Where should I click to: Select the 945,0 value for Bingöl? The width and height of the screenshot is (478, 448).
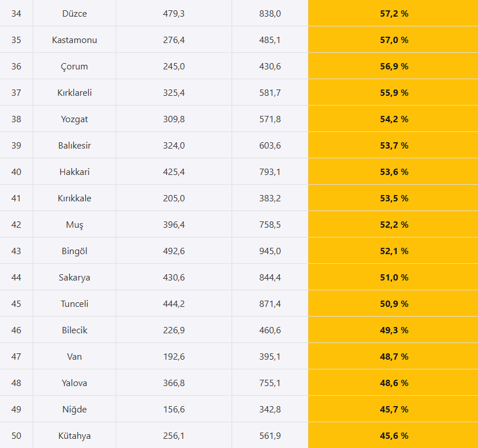click(270, 251)
